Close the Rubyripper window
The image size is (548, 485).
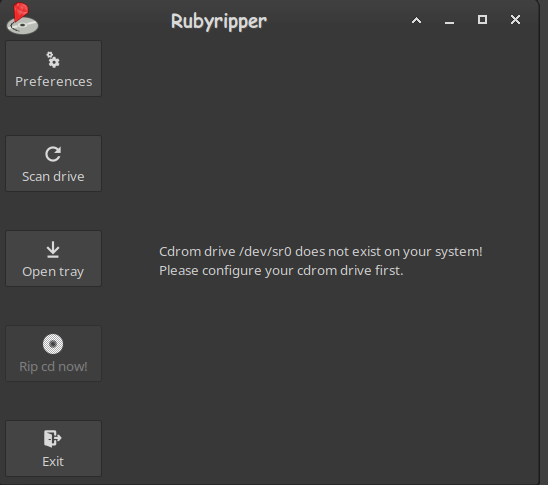515,20
